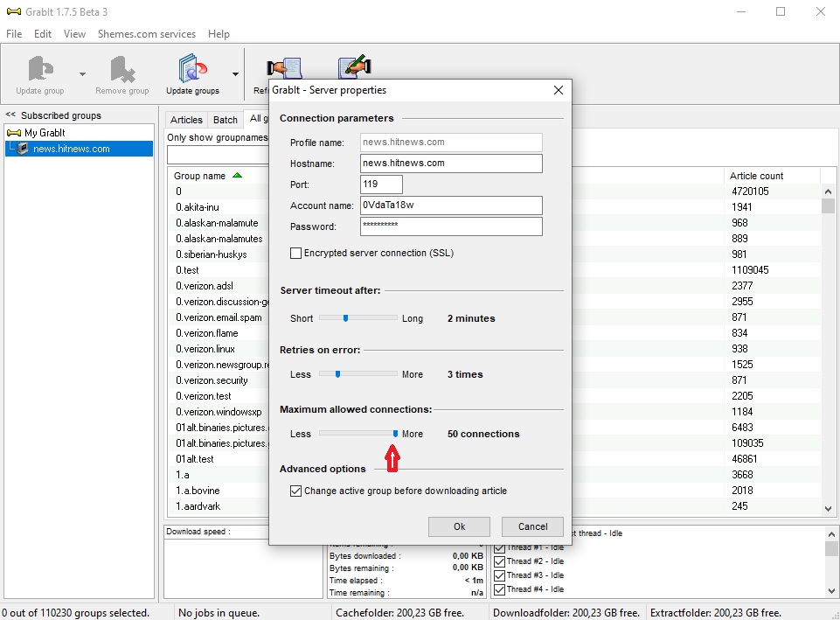840x620 pixels.
Task: Click No jobs in queue status text
Action: (x=219, y=612)
